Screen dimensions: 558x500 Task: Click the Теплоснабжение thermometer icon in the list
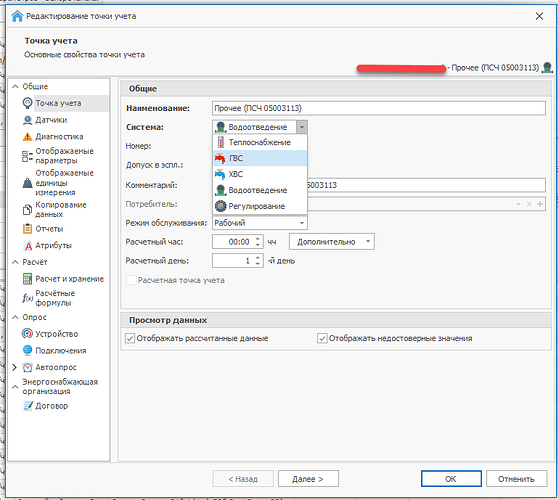(221, 142)
